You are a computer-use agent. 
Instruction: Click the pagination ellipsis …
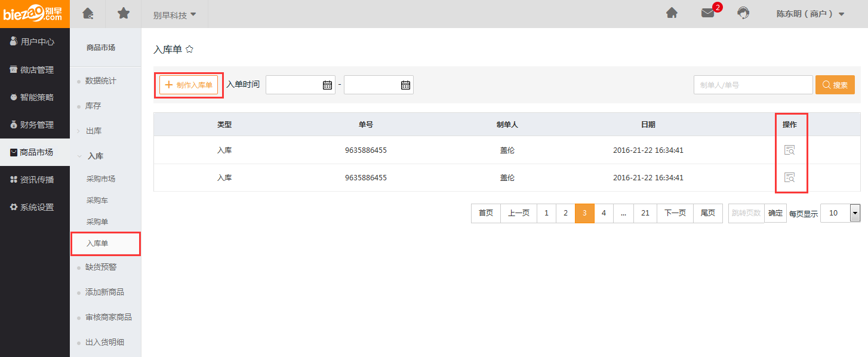623,213
